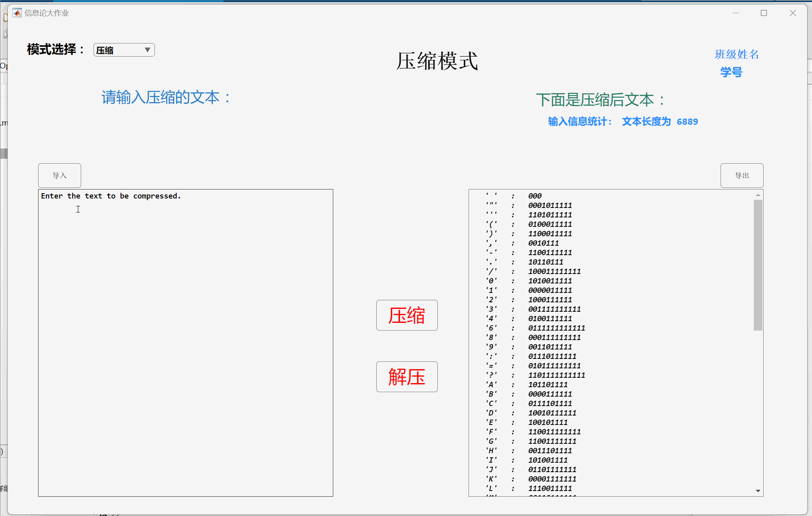Maximize the 信息论大作业 window
812x516 pixels.
764,13
